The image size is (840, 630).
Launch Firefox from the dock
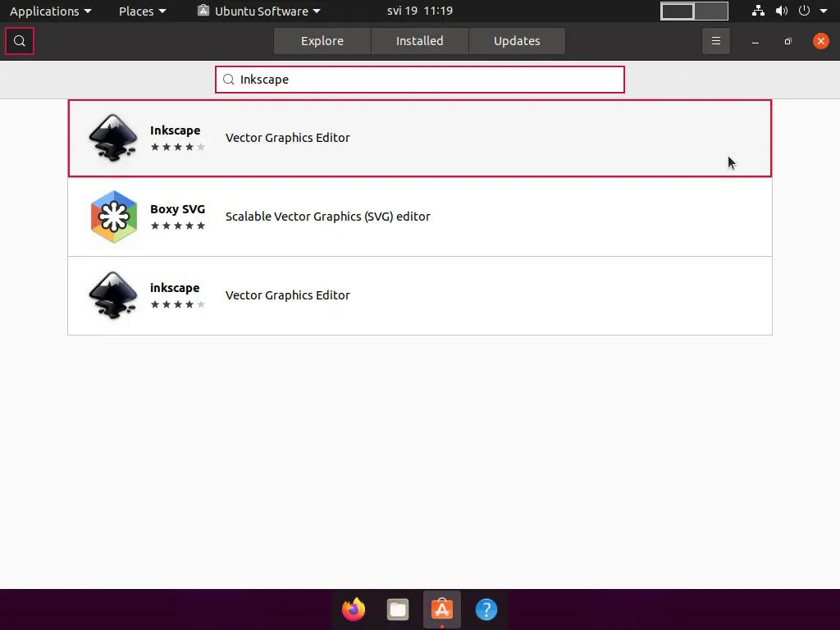354,609
